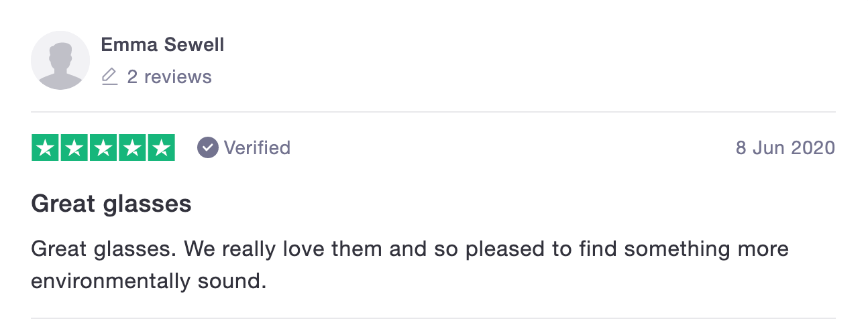This screenshot has width=868, height=323.
Task: Open Emma Sewell's reviewer profile name
Action: click(x=162, y=45)
